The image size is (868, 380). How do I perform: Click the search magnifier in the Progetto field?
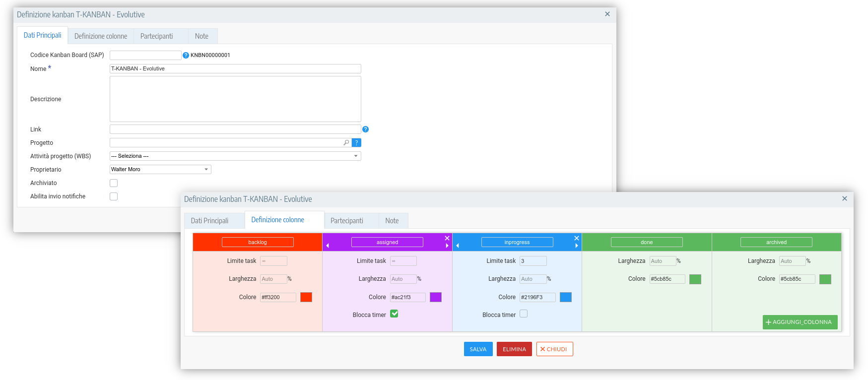346,143
